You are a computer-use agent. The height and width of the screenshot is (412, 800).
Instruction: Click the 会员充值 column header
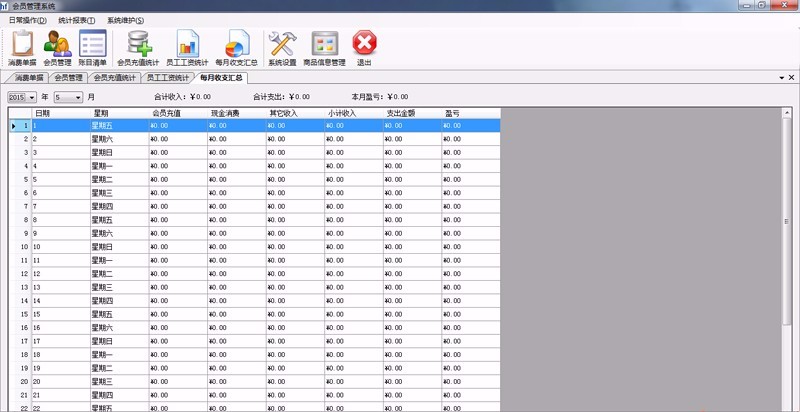(x=178, y=113)
